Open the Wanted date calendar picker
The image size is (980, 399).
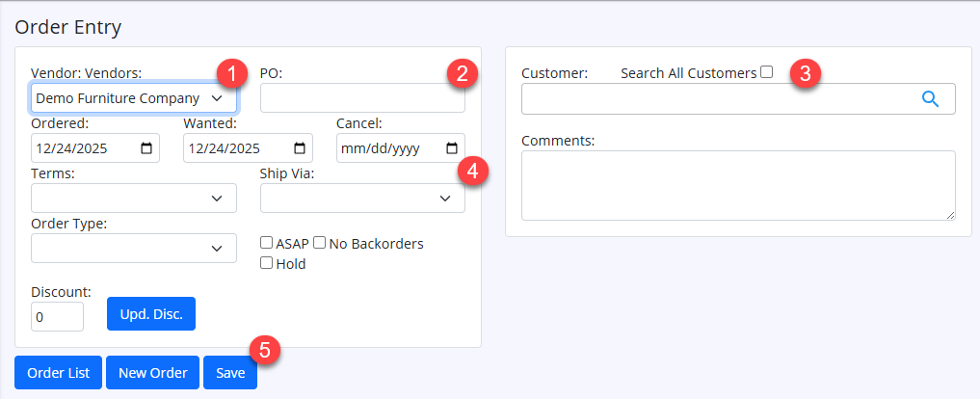300,148
